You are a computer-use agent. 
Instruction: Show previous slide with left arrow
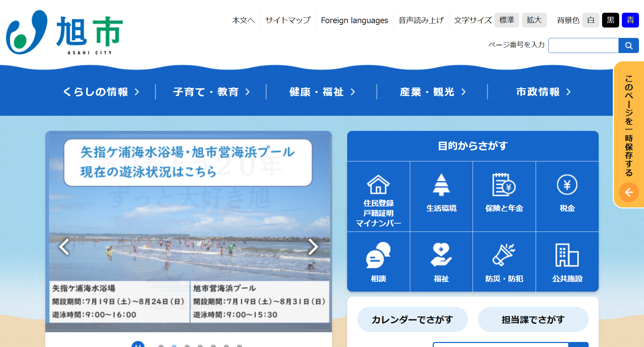coord(64,247)
